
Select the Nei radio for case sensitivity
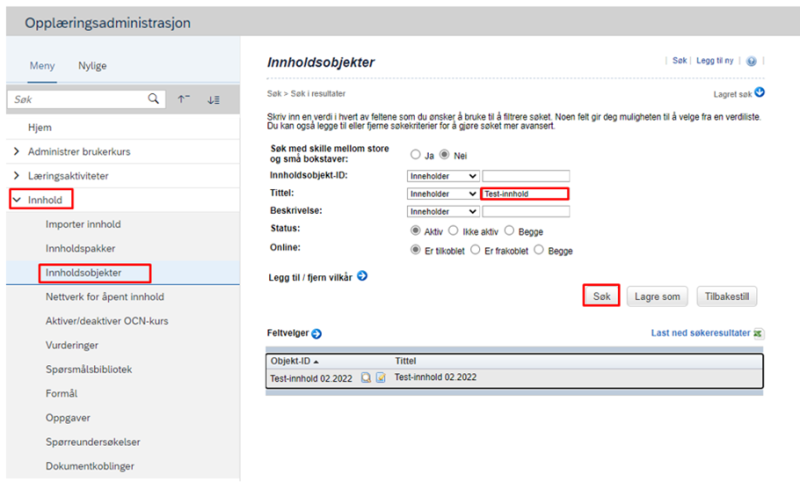tap(444, 154)
